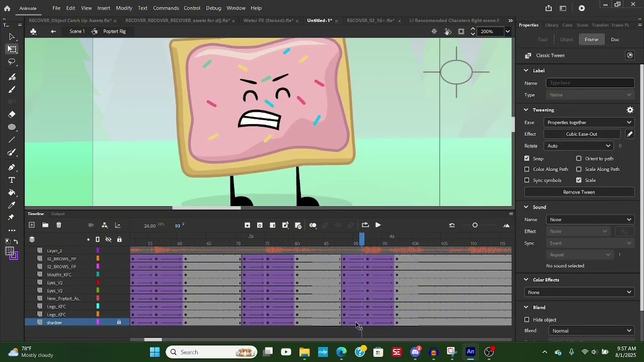Image resolution: width=644 pixels, height=362 pixels.
Task: Toggle Sync symbols checkbox
Action: (527, 180)
